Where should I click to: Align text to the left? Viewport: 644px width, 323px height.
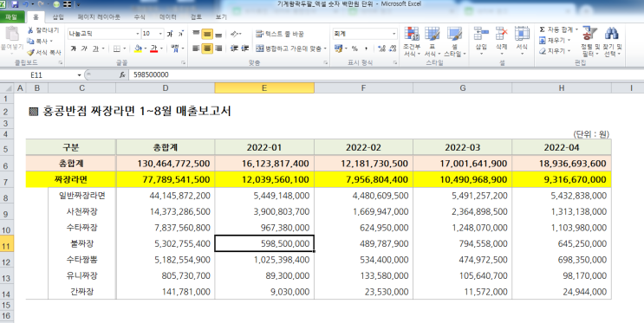point(197,48)
